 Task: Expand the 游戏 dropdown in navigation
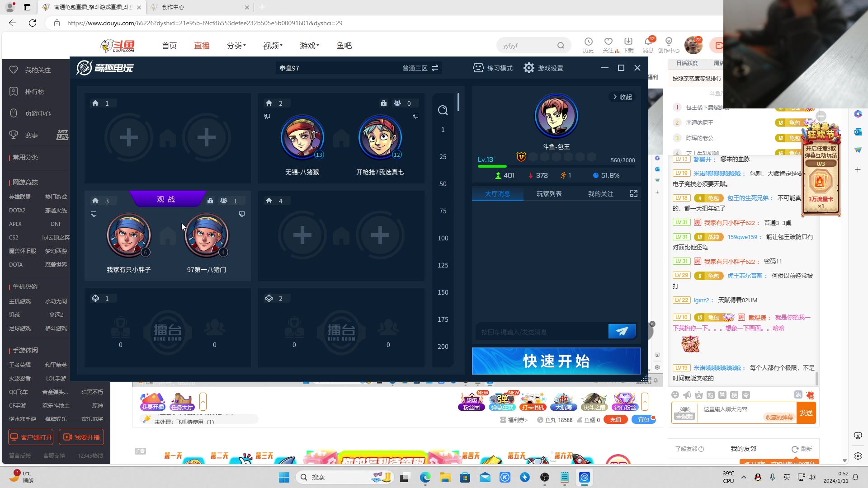309,46
